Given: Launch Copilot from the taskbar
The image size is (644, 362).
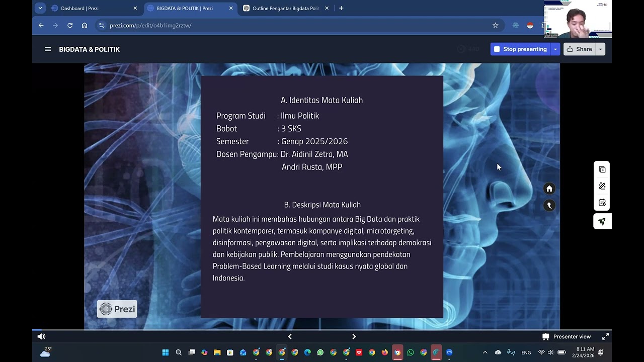Looking at the screenshot, I should tap(204, 352).
